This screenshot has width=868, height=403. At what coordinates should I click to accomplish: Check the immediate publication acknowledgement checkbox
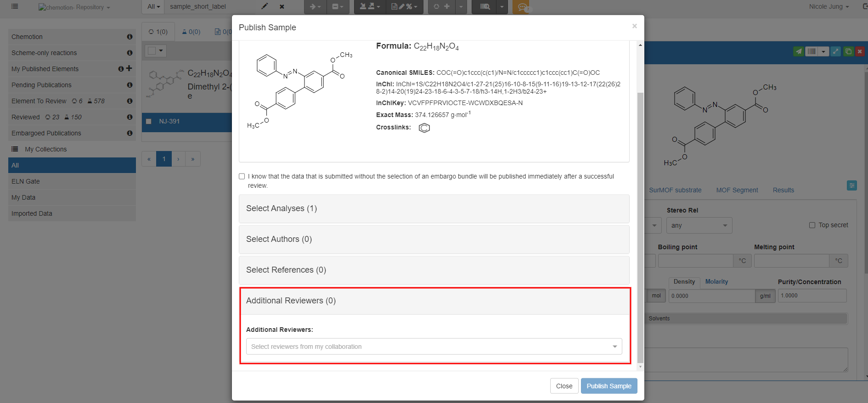tap(242, 176)
